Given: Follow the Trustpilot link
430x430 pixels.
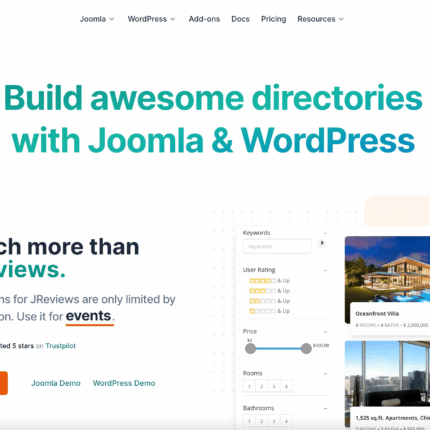Looking at the screenshot, I should [60, 346].
